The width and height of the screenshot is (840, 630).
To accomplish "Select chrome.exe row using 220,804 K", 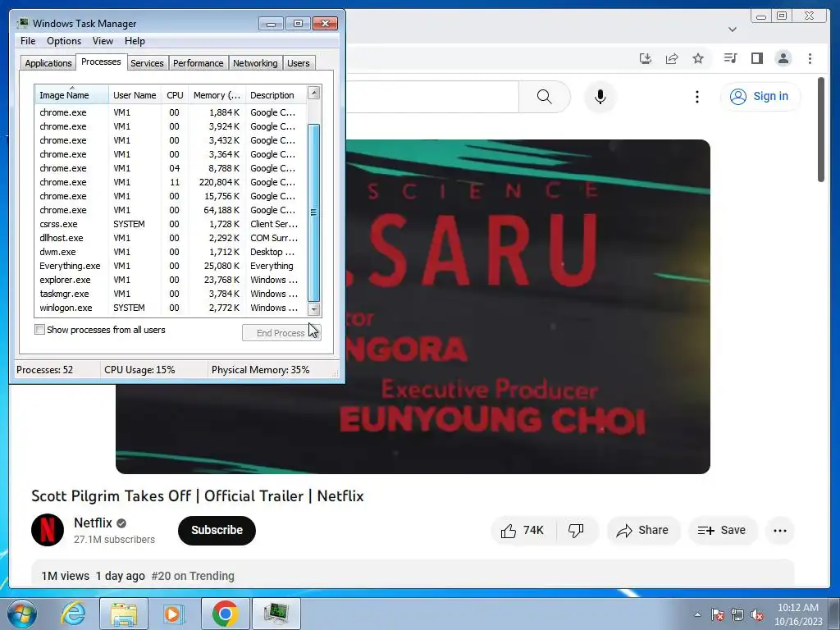I will click(x=171, y=182).
